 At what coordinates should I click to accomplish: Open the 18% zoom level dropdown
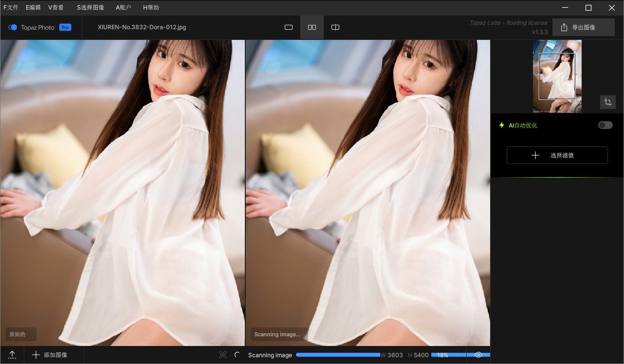(449, 355)
